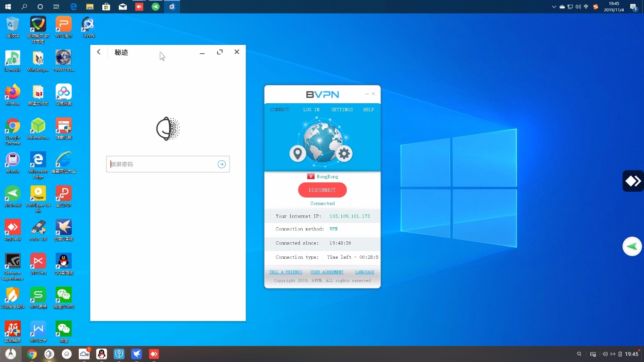Open the Action Center notifications
644x362 pixels.
pyautogui.click(x=634, y=7)
